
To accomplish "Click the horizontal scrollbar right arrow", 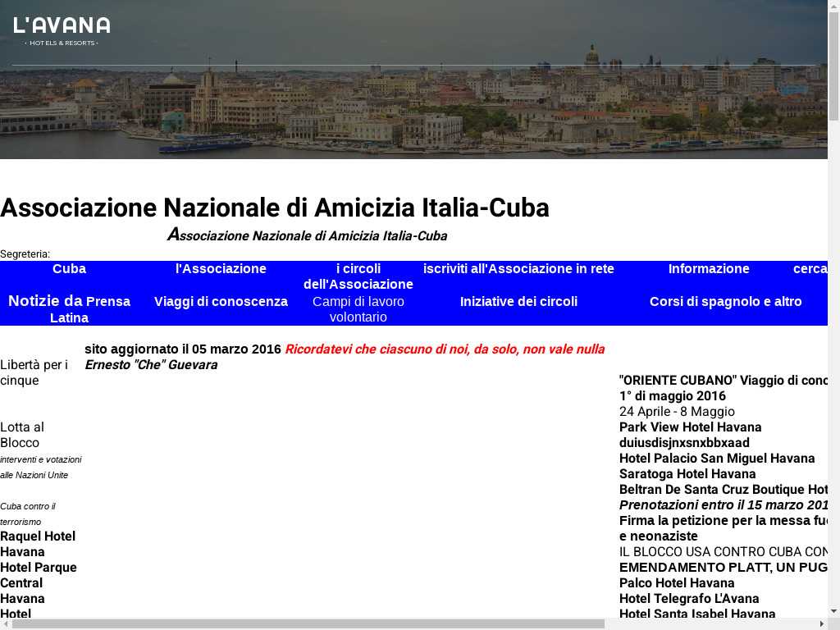I will click(821, 624).
